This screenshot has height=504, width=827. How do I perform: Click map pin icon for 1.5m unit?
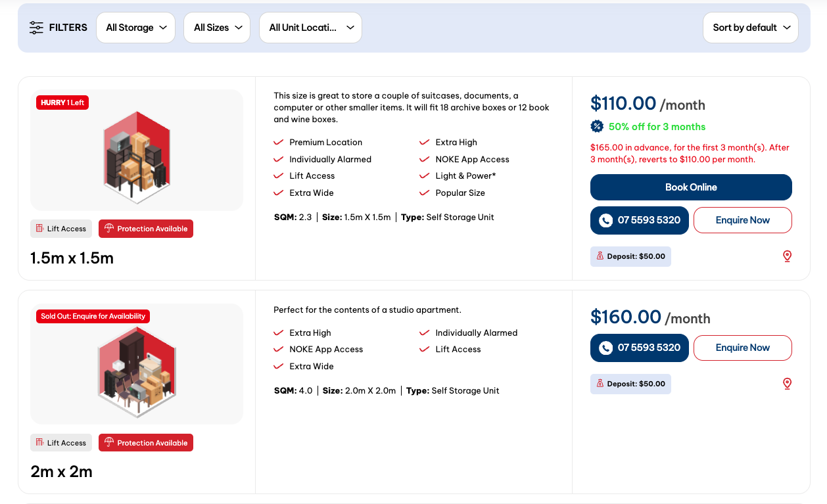(787, 256)
